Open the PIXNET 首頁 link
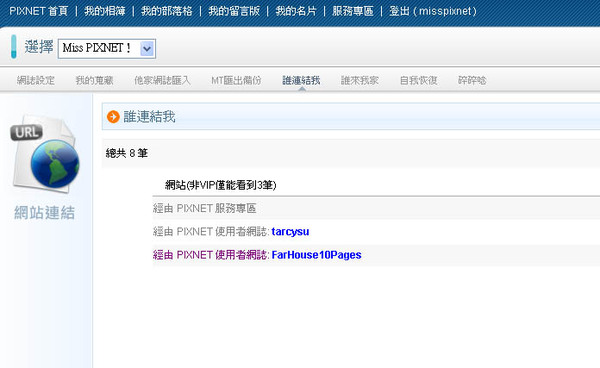 point(39,11)
